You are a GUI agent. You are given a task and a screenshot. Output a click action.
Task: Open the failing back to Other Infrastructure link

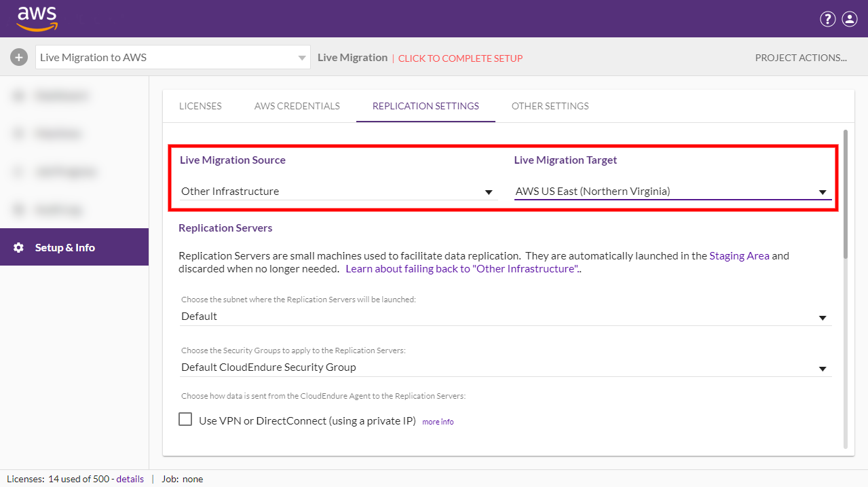[462, 269]
